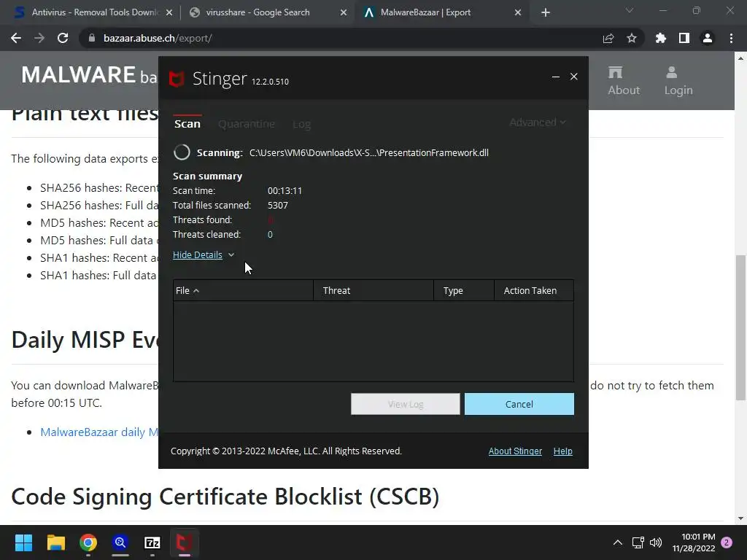View site information via lock icon
747x560 pixels.
tap(91, 38)
